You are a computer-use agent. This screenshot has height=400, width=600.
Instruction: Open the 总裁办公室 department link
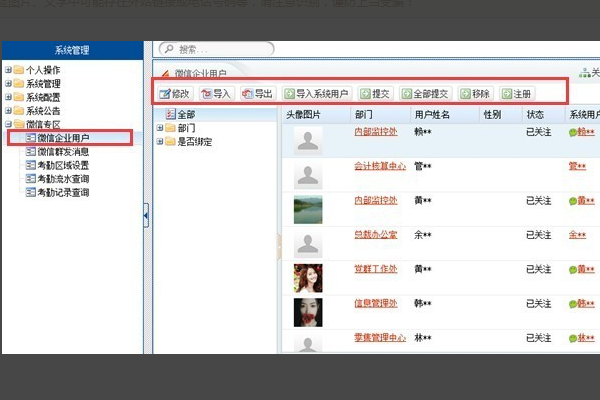point(376,235)
